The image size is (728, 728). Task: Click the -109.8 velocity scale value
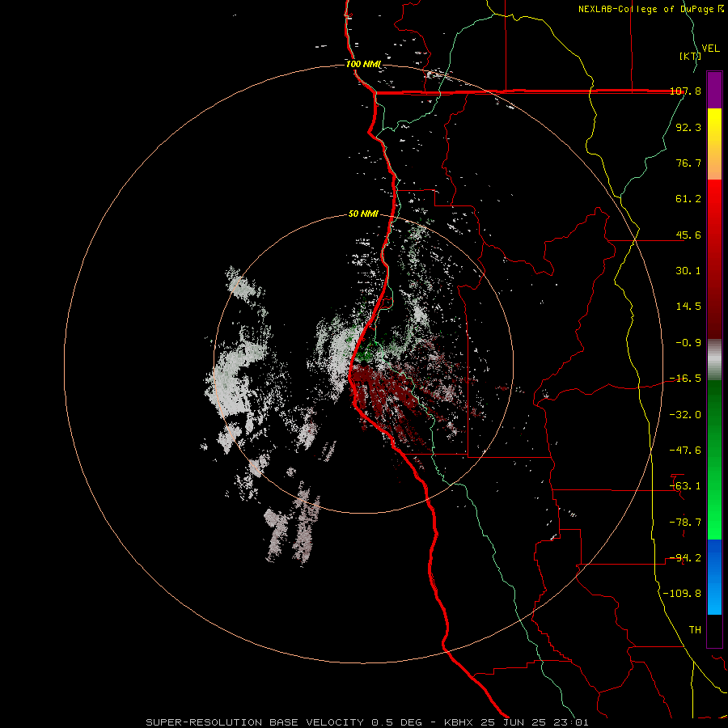[x=682, y=594]
